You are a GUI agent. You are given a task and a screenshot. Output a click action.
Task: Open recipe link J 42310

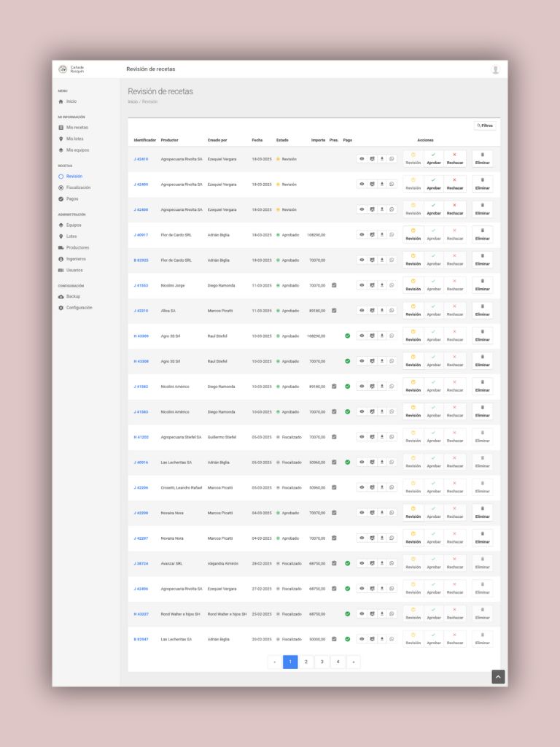point(141,311)
